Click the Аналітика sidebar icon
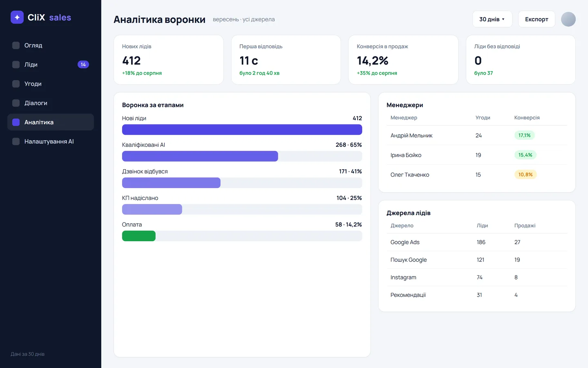Viewport: 588px width, 368px height. tap(16, 122)
